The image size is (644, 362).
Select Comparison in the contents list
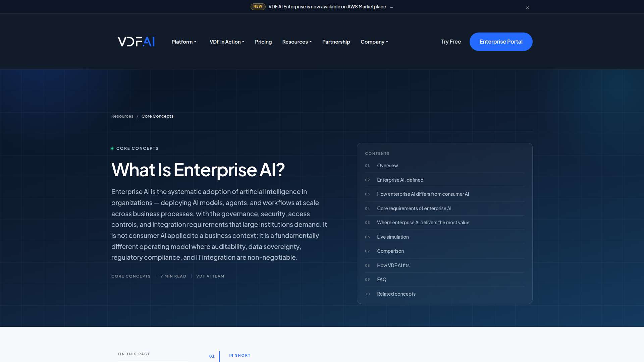click(x=444, y=251)
